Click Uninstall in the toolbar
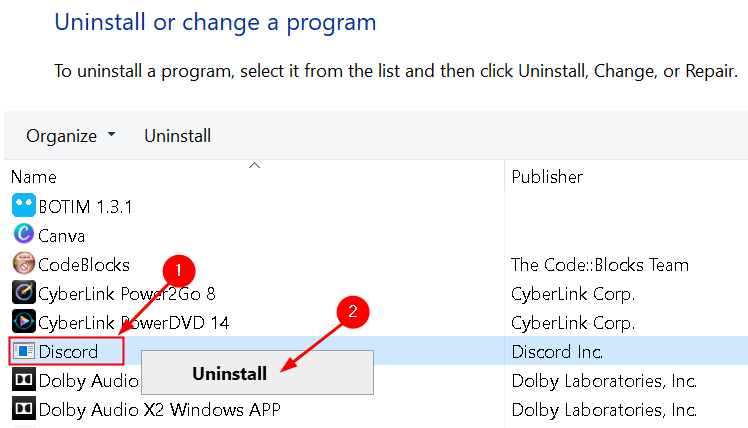This screenshot has height=428, width=748. 177,136
